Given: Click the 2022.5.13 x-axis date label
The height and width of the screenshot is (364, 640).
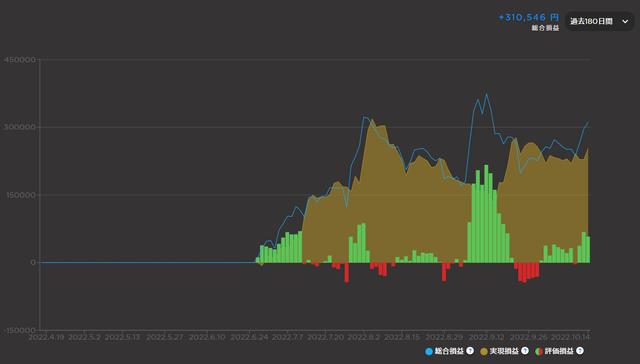Looking at the screenshot, I should coord(122,337).
